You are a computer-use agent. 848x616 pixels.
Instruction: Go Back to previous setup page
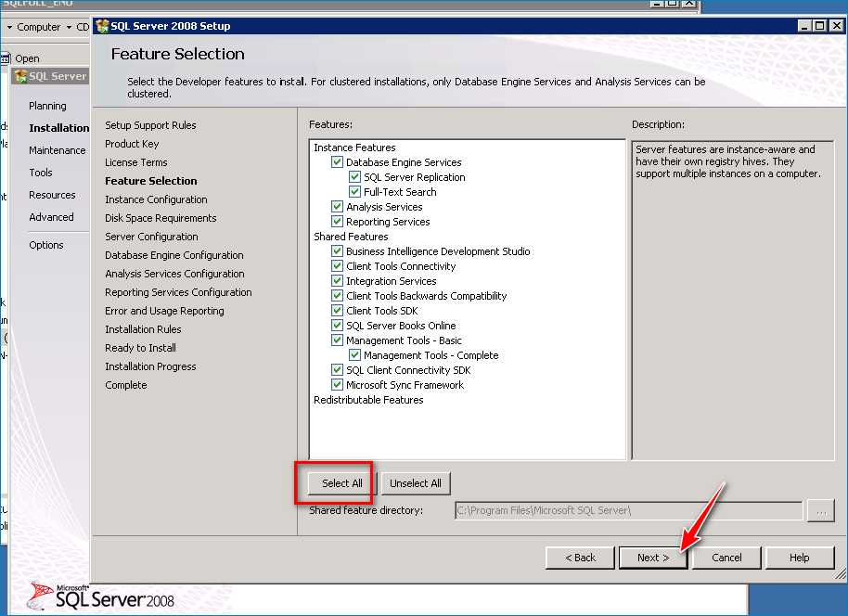[580, 558]
